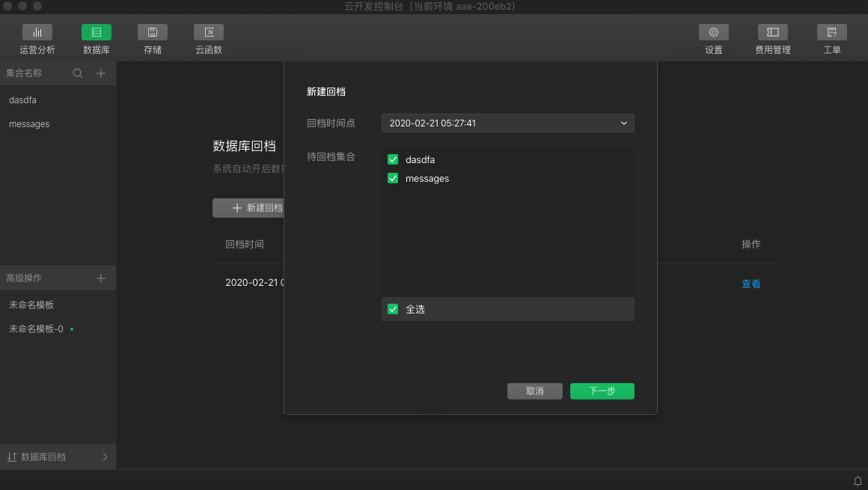This screenshot has width=868, height=490.
Task: Open 费用管理 billing management
Action: coord(772,39)
